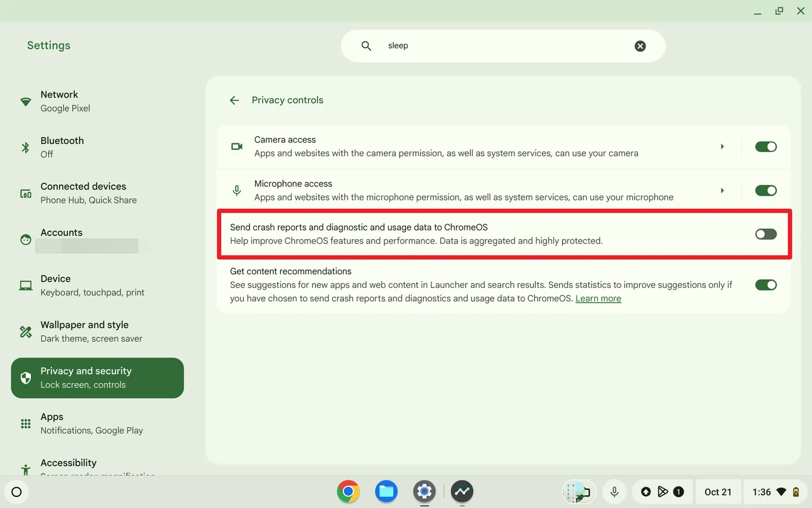Open Accounts section in sidebar
The width and height of the screenshot is (812, 508).
pos(97,239)
